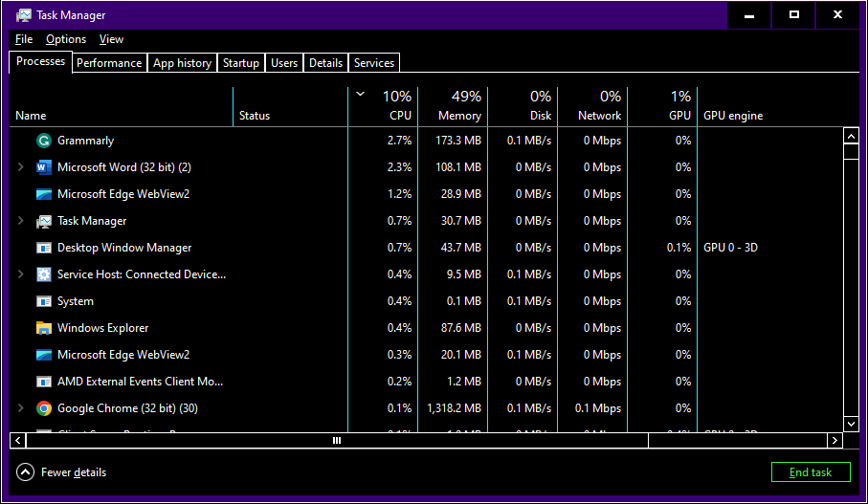The image size is (868, 504).
Task: Click the Task Manager title bar icon
Action: point(24,15)
